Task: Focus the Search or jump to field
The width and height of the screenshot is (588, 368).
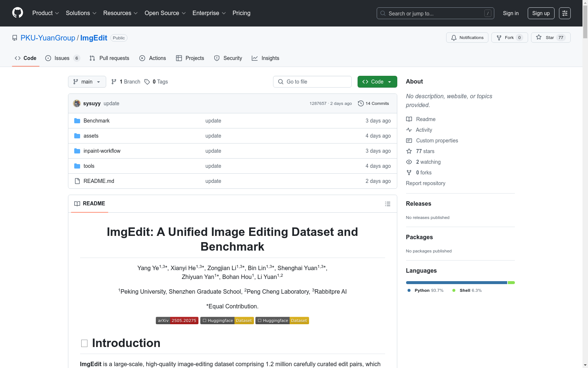Action: tap(435, 13)
